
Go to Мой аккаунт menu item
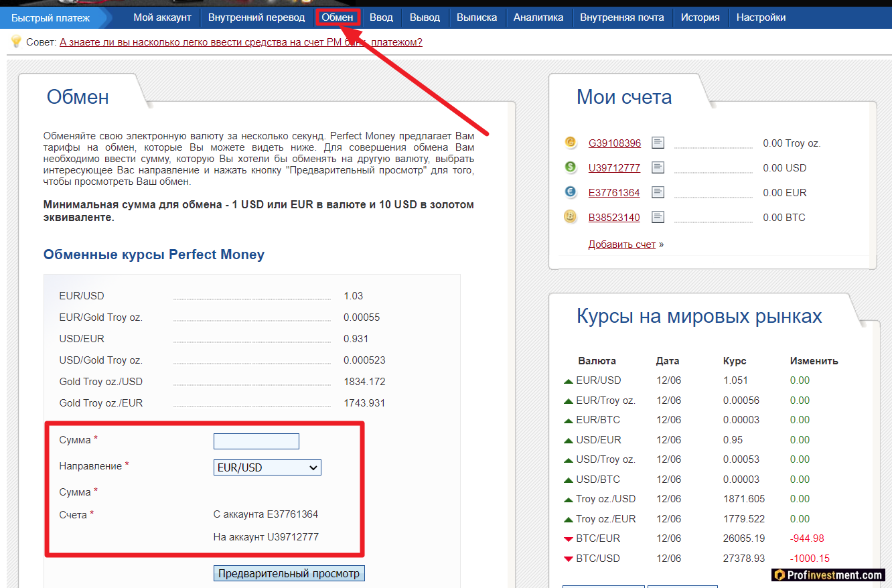pyautogui.click(x=162, y=17)
